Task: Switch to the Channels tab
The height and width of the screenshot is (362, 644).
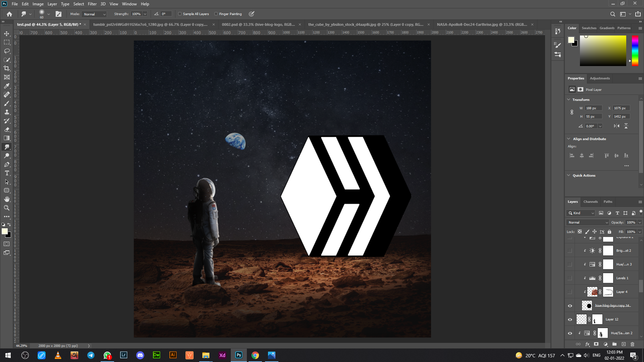Action: tap(590, 202)
